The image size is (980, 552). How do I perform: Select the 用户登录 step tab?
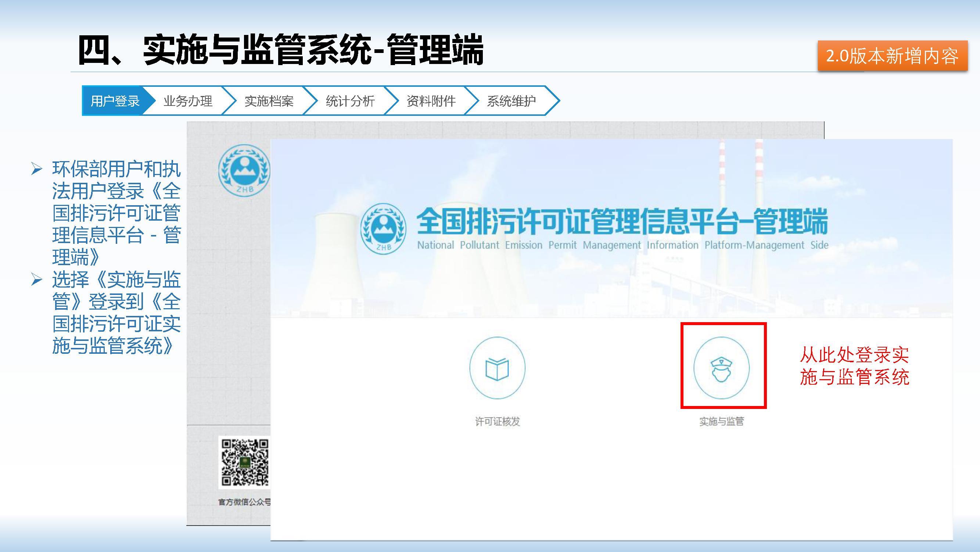(x=115, y=101)
